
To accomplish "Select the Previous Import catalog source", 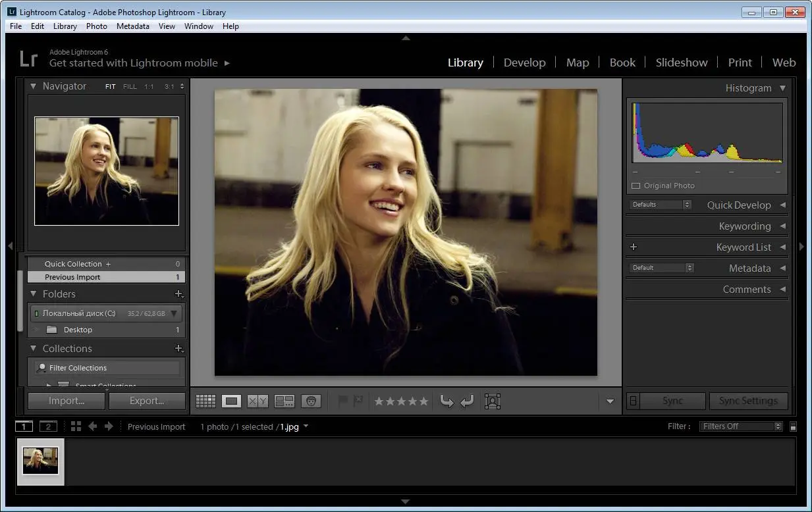I will pos(106,277).
